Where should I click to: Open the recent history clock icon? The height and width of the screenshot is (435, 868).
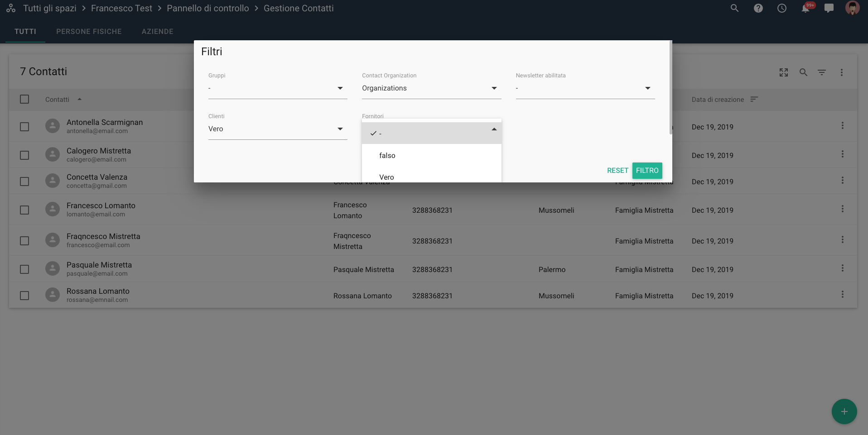tap(781, 8)
